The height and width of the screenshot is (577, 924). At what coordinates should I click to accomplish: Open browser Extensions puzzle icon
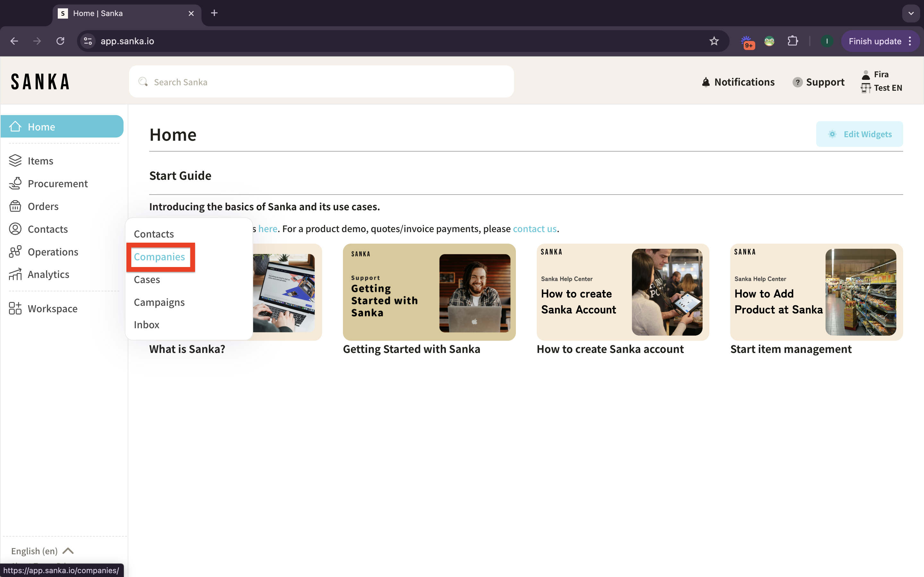(793, 41)
